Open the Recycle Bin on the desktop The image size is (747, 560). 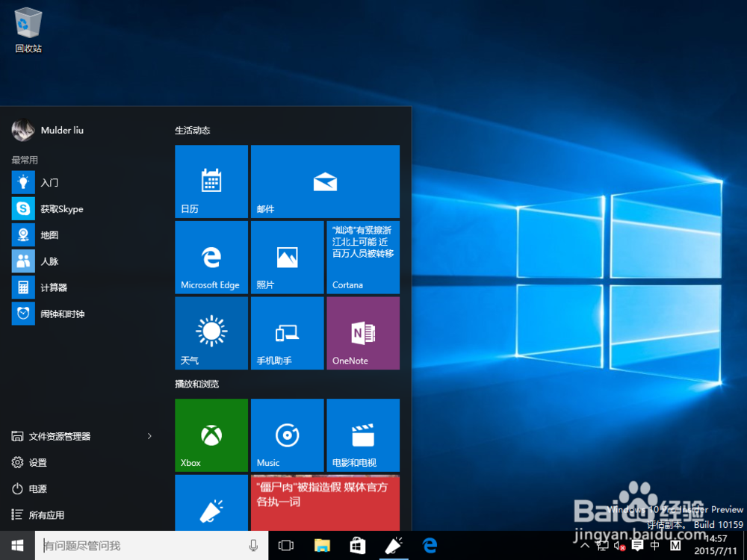coord(28,30)
